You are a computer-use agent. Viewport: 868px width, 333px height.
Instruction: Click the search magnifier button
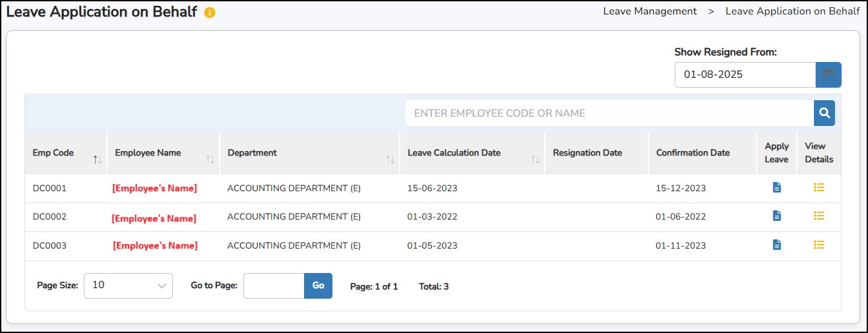(824, 113)
